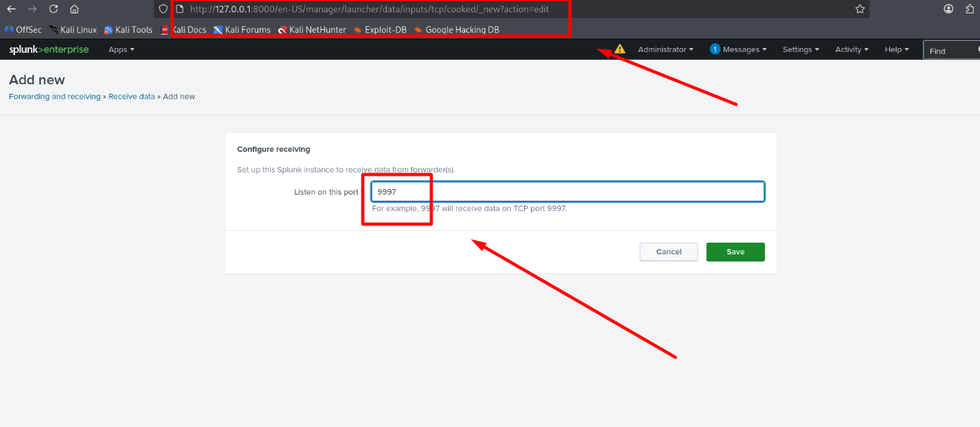Click the Messages count badge
Image resolution: width=980 pixels, height=427 pixels.
point(715,49)
